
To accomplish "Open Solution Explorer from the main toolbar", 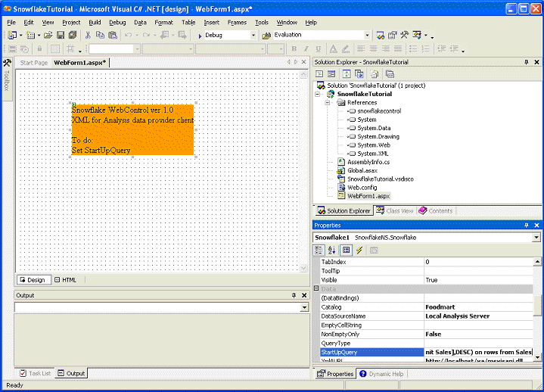I will click(x=381, y=35).
